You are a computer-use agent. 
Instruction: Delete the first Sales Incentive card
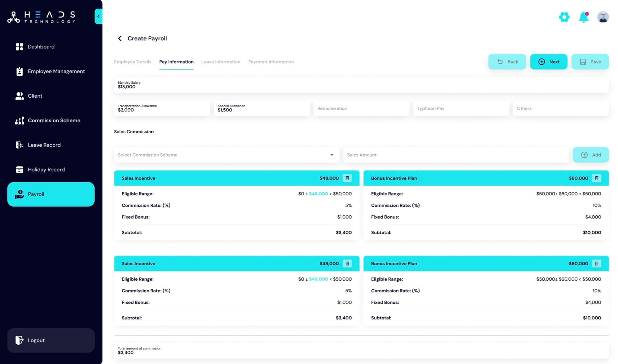347,178
